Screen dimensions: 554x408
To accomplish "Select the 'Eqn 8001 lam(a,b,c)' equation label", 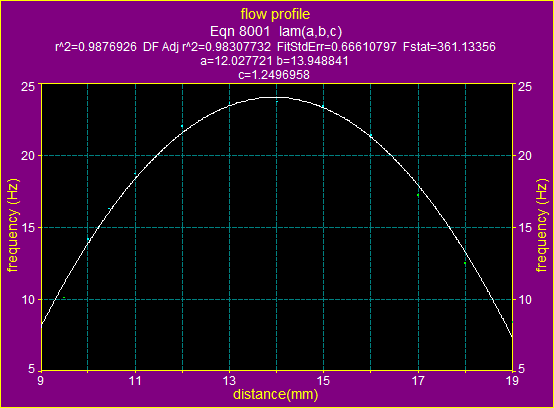I will coord(276,31).
